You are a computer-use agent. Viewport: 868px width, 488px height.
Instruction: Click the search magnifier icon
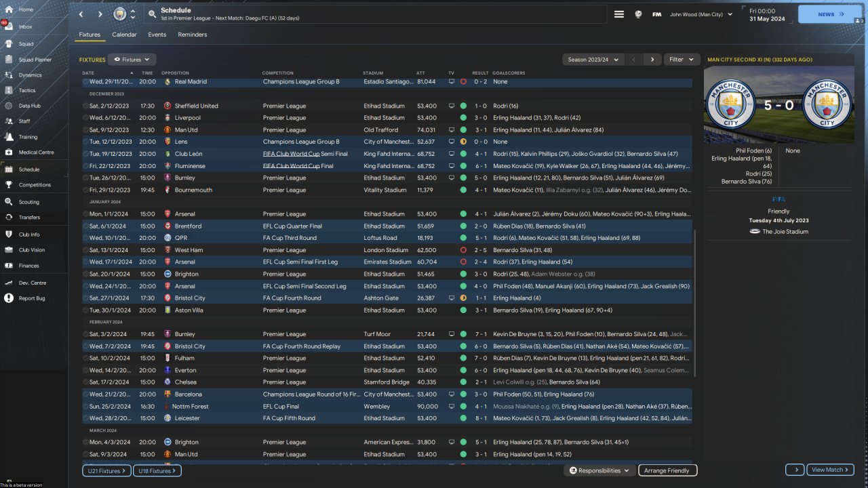coord(152,14)
